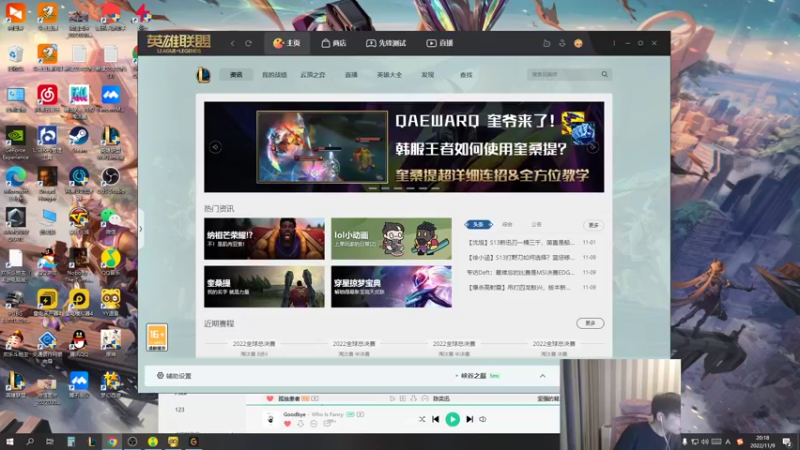Open the 纳祖芒荣耀 news card
Viewport: 800px width, 450px height.
pyautogui.click(x=264, y=239)
